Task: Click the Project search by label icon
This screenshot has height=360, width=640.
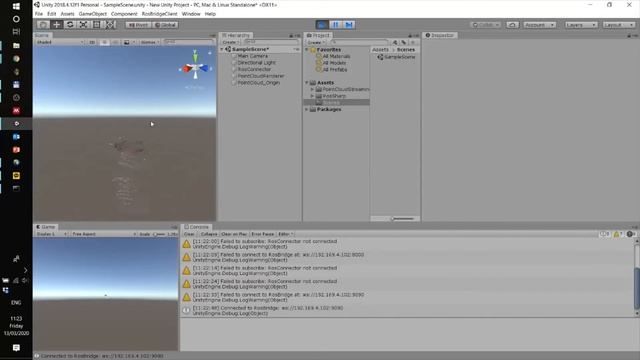Action: [404, 42]
